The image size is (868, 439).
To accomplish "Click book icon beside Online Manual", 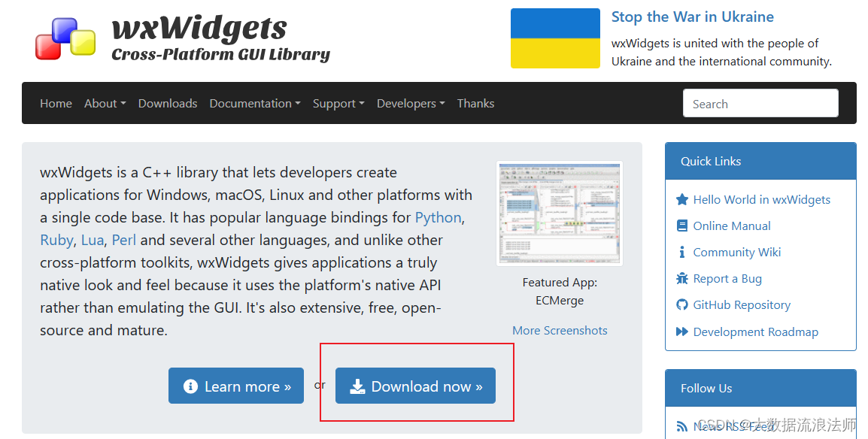I will pyautogui.click(x=682, y=226).
